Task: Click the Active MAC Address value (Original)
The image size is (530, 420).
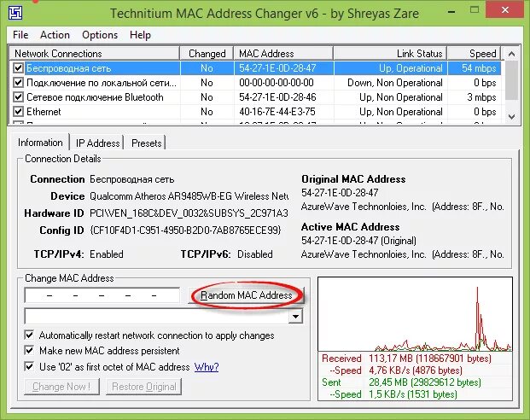Action: tap(358, 241)
